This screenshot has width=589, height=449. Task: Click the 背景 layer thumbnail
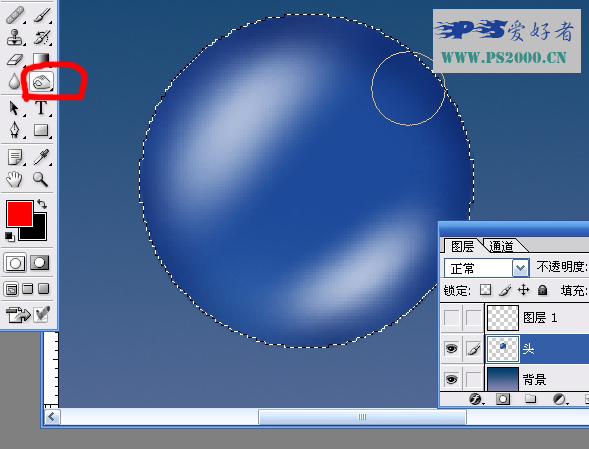(503, 379)
